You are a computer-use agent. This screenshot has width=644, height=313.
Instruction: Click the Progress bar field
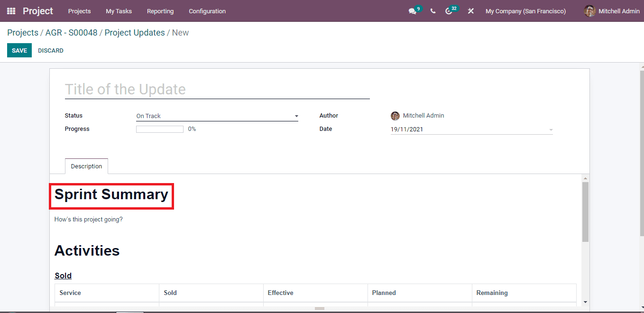click(x=159, y=129)
